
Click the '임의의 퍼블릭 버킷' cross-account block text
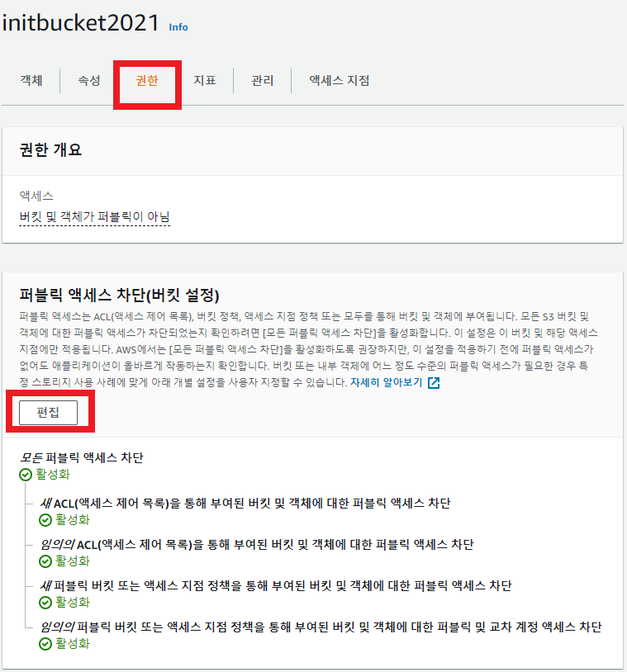(321, 627)
